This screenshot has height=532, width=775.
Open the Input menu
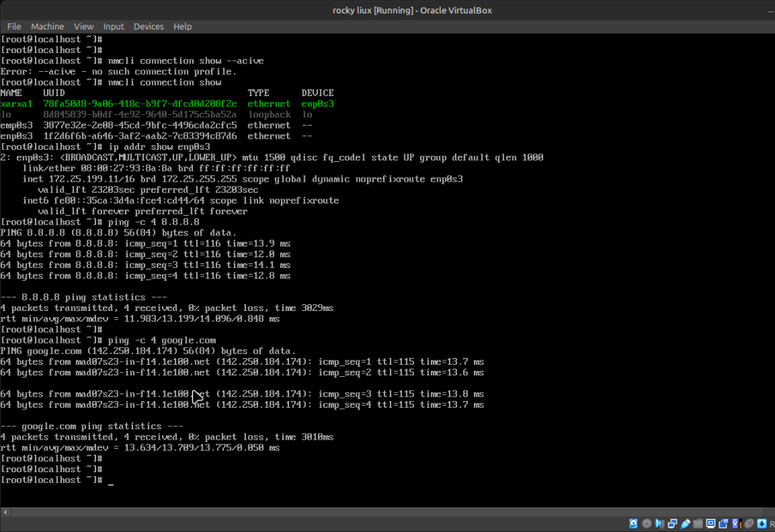[x=114, y=26]
